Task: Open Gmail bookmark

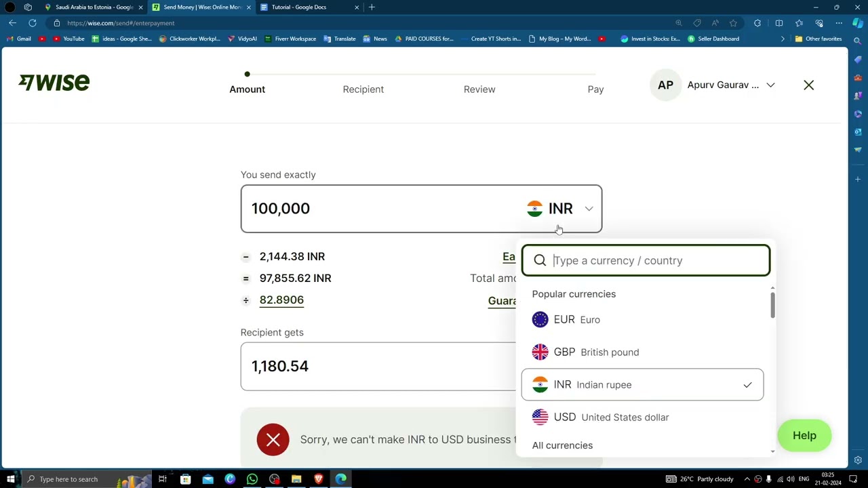Action: [19, 39]
